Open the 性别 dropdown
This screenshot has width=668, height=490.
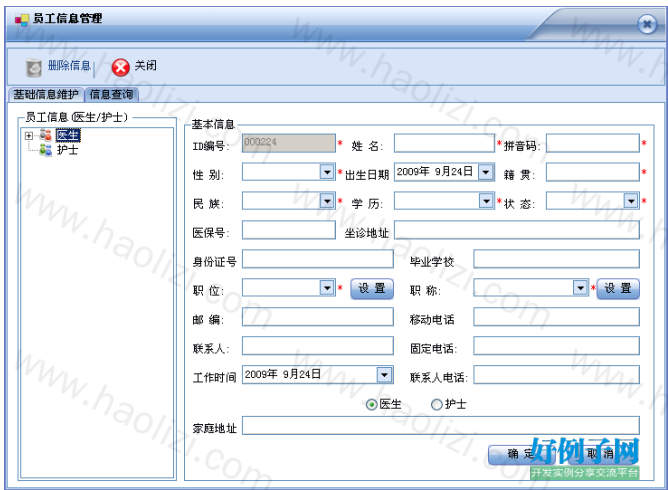pyautogui.click(x=327, y=172)
